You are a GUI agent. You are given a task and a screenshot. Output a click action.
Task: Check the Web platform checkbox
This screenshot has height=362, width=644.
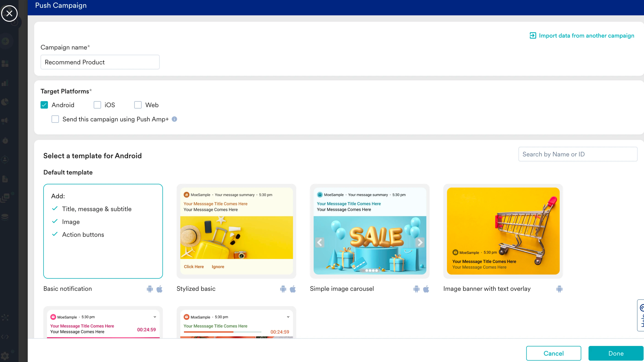tap(138, 105)
